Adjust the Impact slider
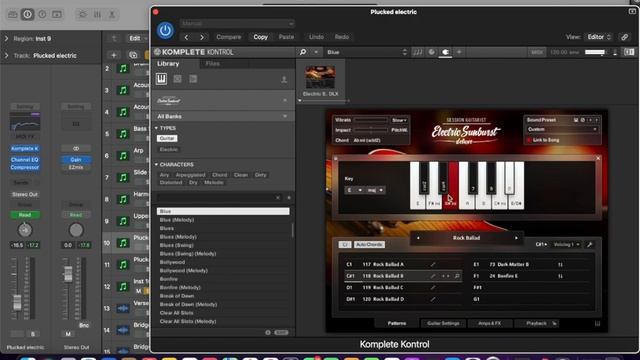640x360 pixels. [x=371, y=130]
